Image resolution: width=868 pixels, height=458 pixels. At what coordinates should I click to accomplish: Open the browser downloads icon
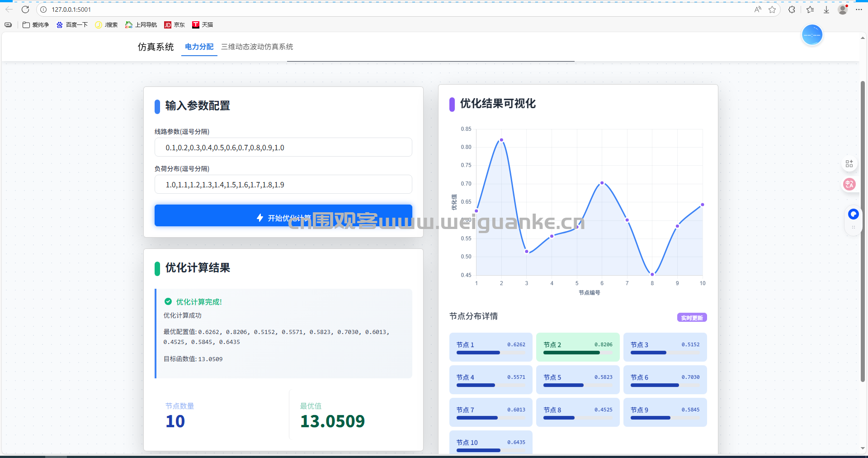[826, 10]
